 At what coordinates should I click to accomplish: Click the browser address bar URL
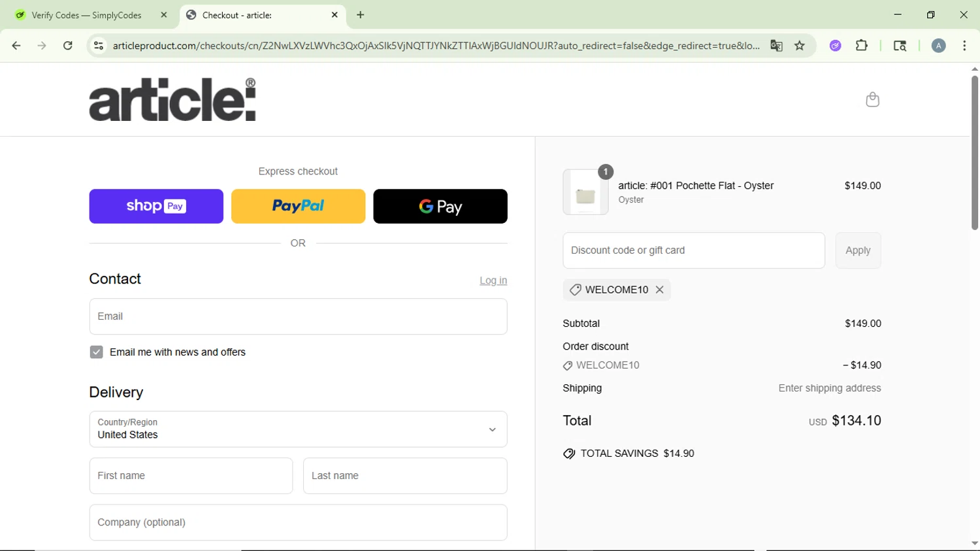(436, 46)
